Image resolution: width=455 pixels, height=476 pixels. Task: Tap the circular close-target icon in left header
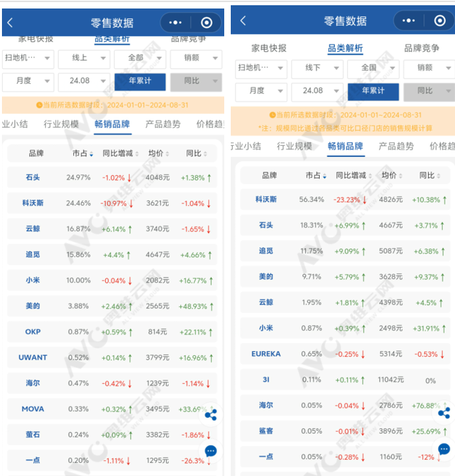coord(207,22)
